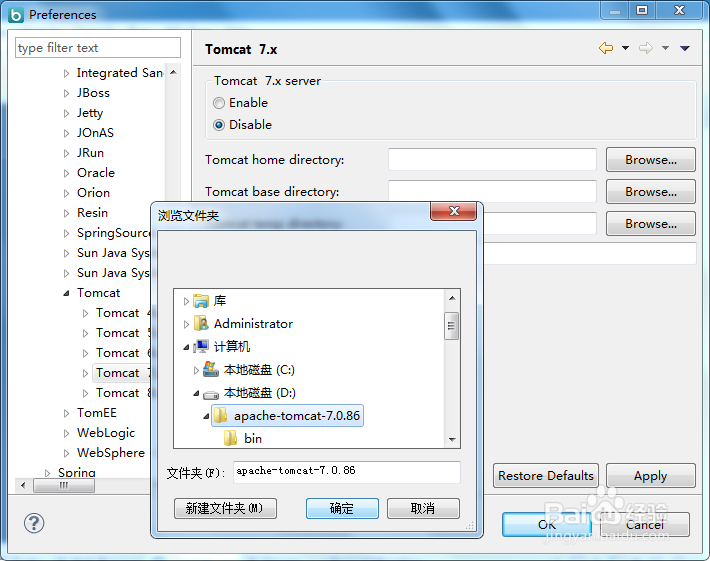
Task: Select Resin in the preferences tree
Action: [92, 213]
